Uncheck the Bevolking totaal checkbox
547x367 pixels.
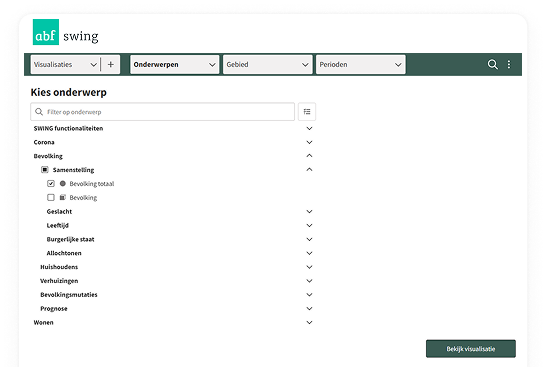(x=51, y=184)
